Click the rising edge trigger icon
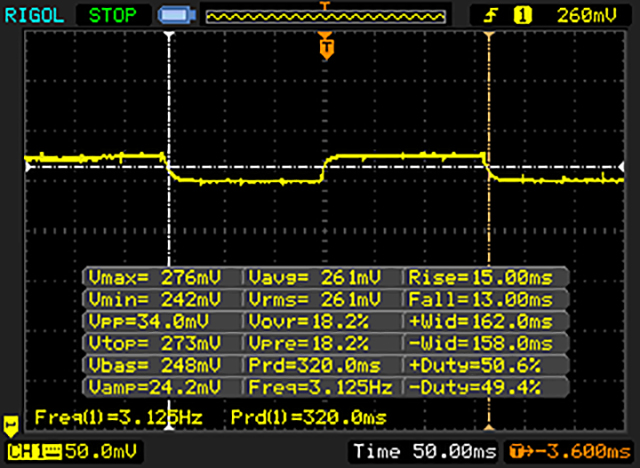Viewport: 640px width, 468px height. point(490,16)
